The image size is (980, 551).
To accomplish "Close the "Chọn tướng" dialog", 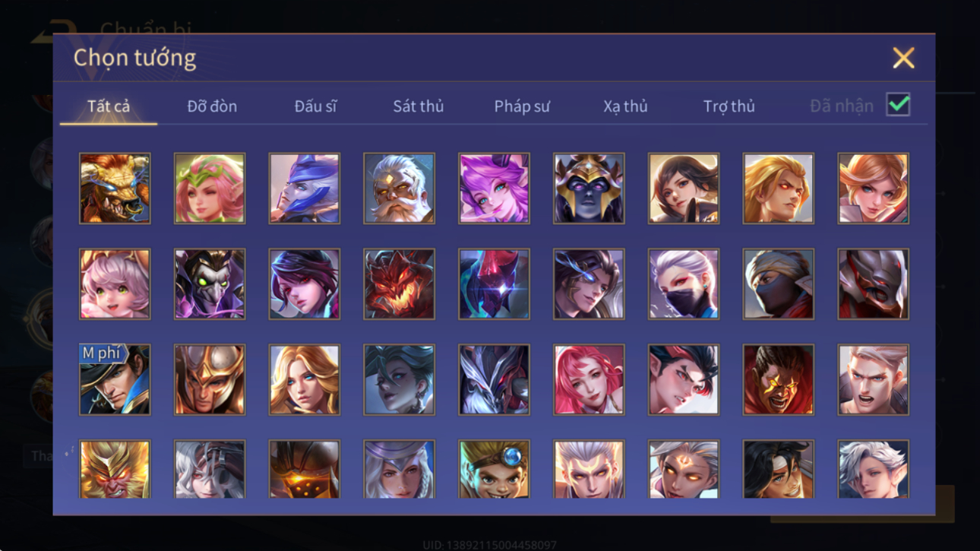I will coord(903,58).
